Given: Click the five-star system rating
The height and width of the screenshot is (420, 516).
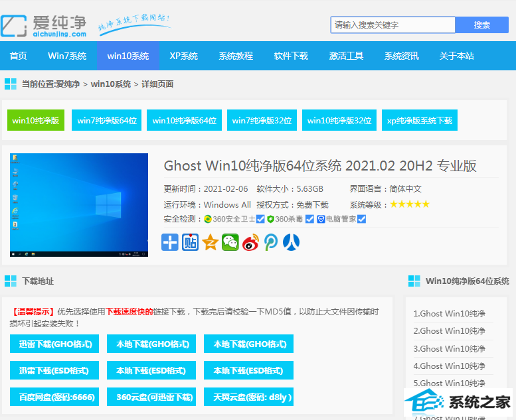Looking at the screenshot, I should coord(410,204).
